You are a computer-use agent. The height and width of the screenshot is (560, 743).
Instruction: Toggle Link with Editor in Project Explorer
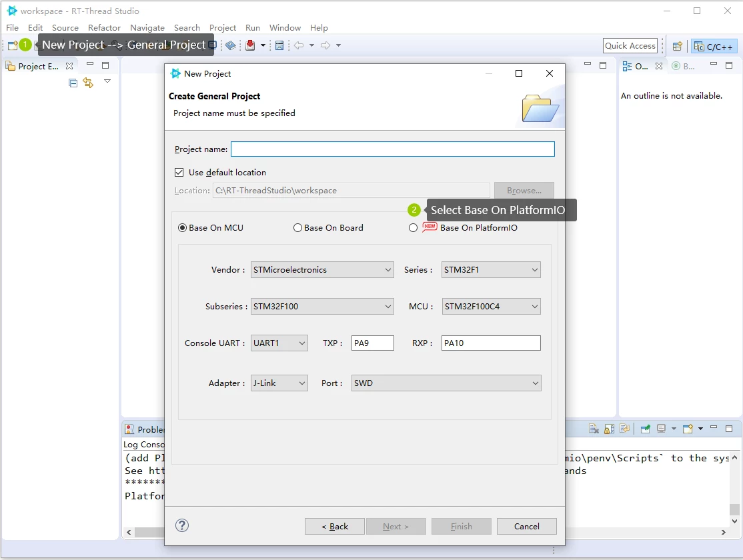[x=88, y=83]
